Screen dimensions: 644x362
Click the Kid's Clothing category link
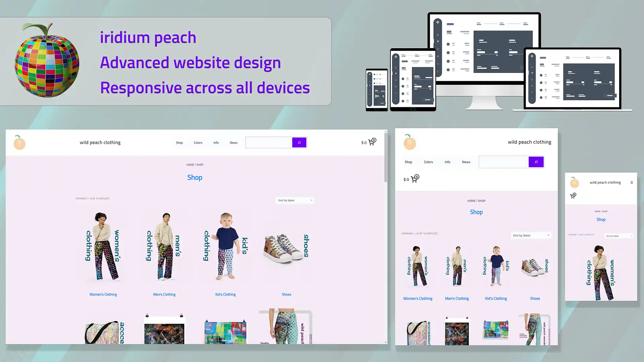click(225, 294)
